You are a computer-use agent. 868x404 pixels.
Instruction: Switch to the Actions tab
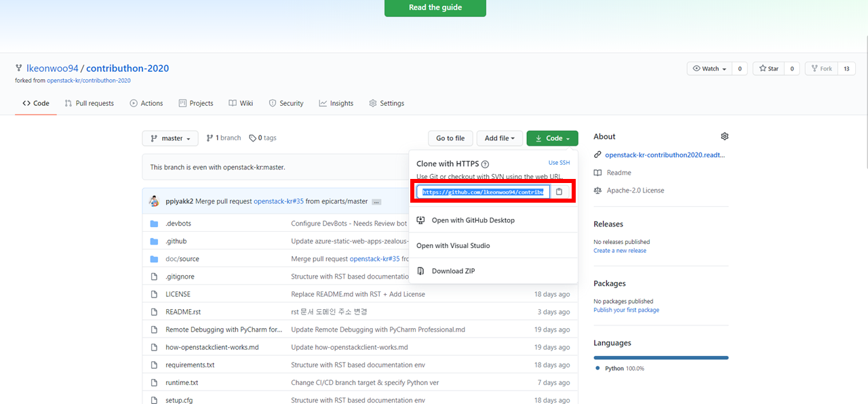point(146,103)
